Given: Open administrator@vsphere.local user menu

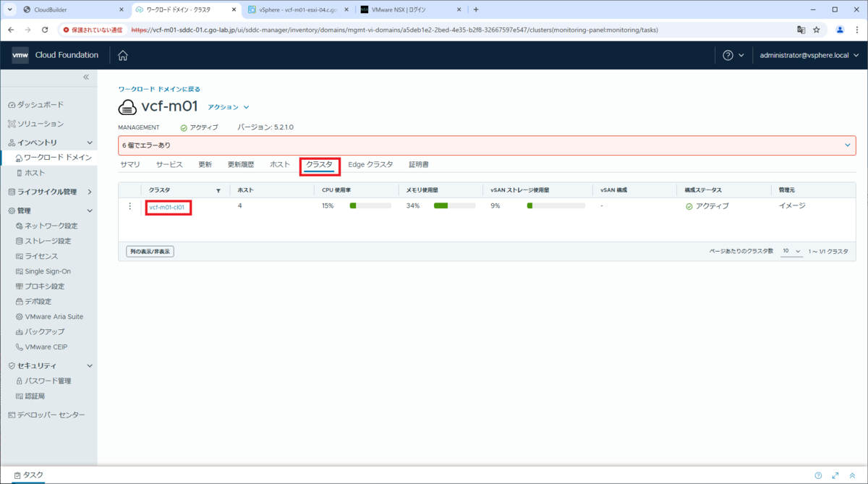Looking at the screenshot, I should 809,56.
